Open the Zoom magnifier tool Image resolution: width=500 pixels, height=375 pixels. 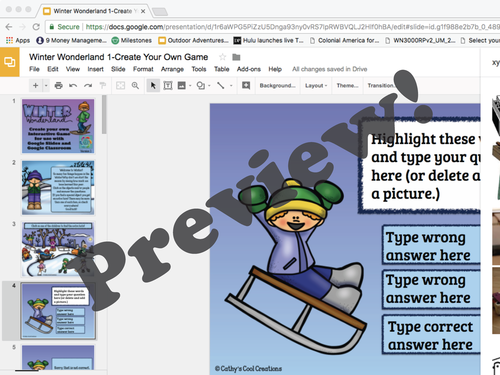coord(135,86)
